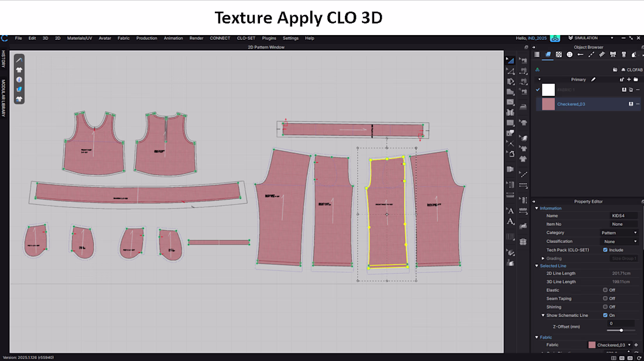Click the pencil rename icon beside Primary
This screenshot has height=361, width=644.
point(594,80)
